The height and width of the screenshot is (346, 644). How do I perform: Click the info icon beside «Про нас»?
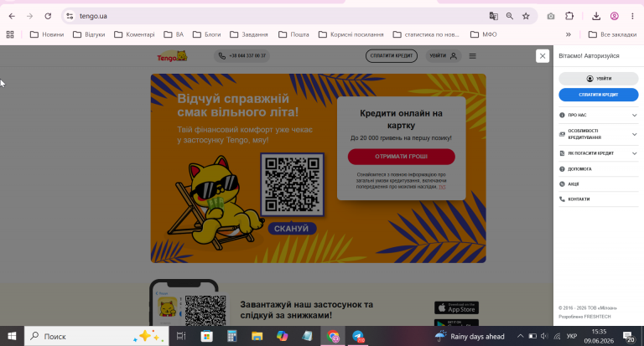point(563,116)
